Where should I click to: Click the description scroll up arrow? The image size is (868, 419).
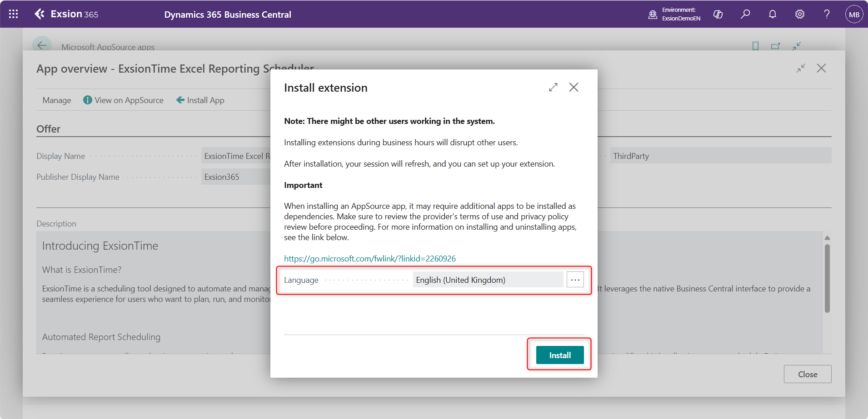(x=827, y=238)
